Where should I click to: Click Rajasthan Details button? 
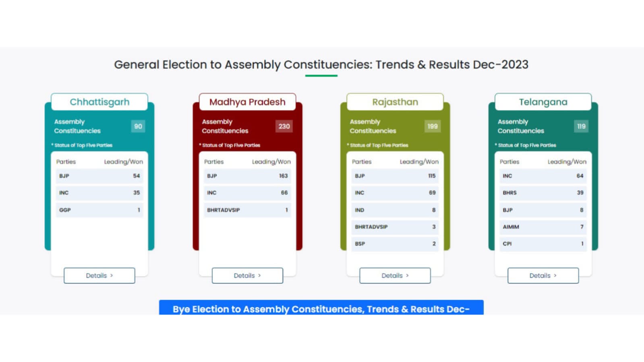click(x=395, y=275)
